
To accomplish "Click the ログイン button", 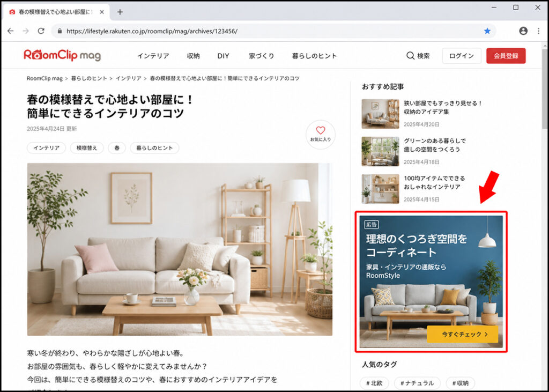I will click(x=462, y=56).
